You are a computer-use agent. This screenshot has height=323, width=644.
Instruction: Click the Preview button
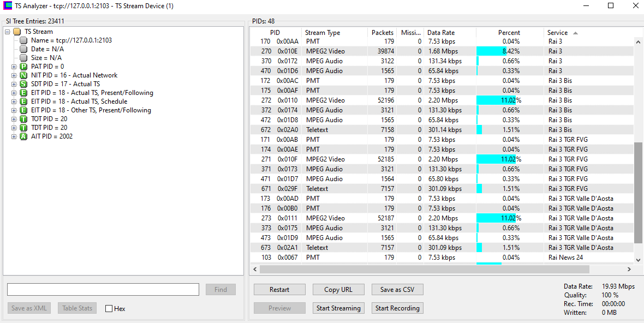tap(279, 308)
